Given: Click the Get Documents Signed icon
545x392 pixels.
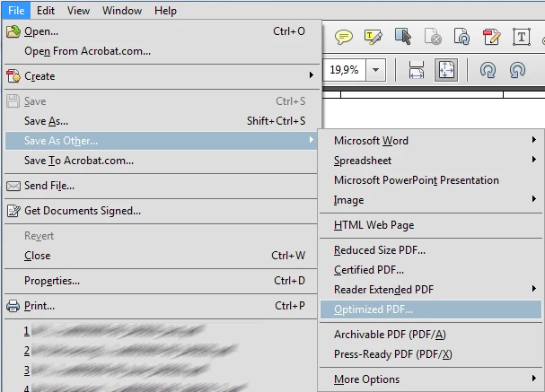Looking at the screenshot, I should coord(13,211).
